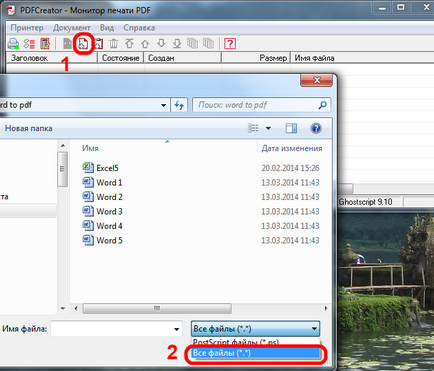Click the refresh arrows button beside path
The image size is (434, 371).
pyautogui.click(x=179, y=105)
